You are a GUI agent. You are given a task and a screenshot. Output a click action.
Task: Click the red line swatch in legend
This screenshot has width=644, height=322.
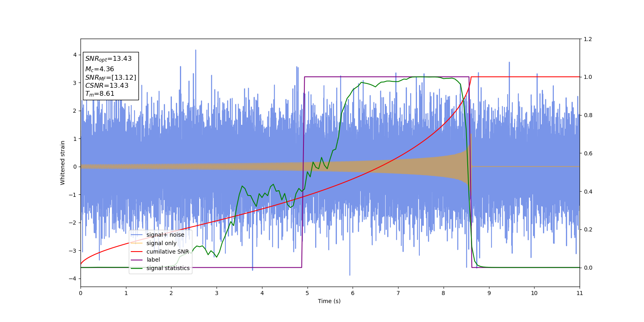[137, 252]
